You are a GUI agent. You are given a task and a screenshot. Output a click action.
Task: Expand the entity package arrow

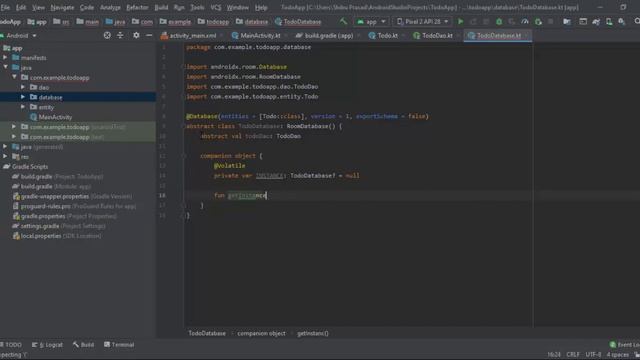click(23, 107)
